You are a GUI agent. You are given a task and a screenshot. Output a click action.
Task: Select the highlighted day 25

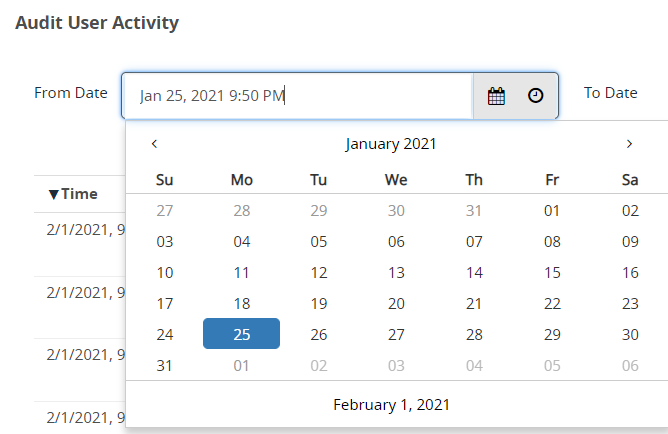pos(242,334)
